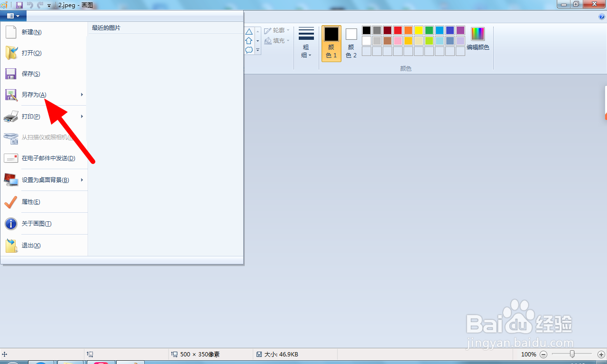Click the quick access Save floppy icon
This screenshot has height=364, width=607.
pyautogui.click(x=19, y=5)
